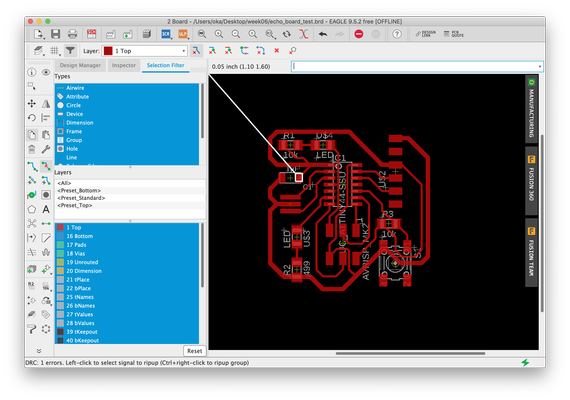This screenshot has width=570, height=400.
Task: Switch to Design Manager tab
Action: tap(80, 65)
